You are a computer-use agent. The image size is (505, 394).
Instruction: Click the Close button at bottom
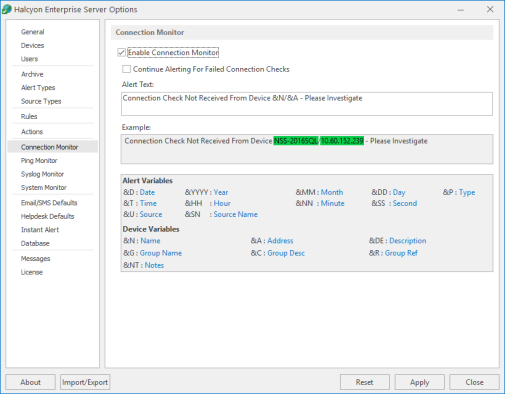pos(474,382)
